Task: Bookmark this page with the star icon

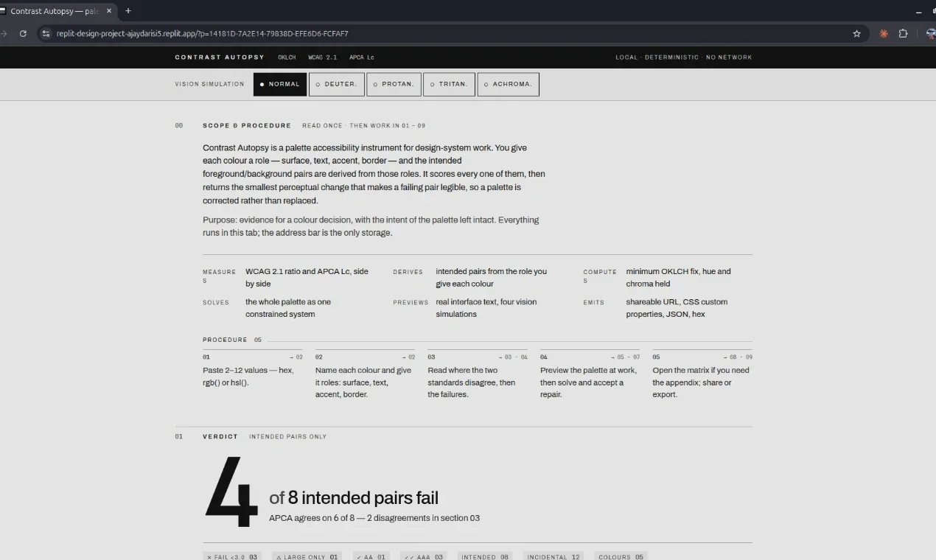Action: tap(856, 33)
